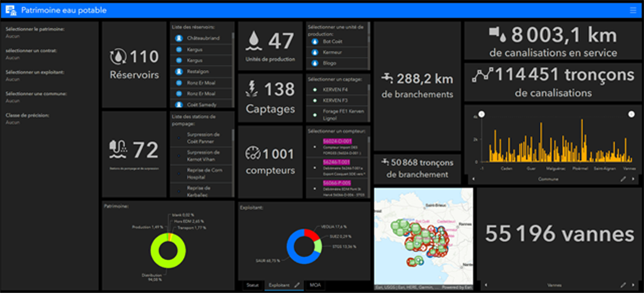Select Bot Coët production unit
Screen dimensions: 644x300
pos(334,41)
